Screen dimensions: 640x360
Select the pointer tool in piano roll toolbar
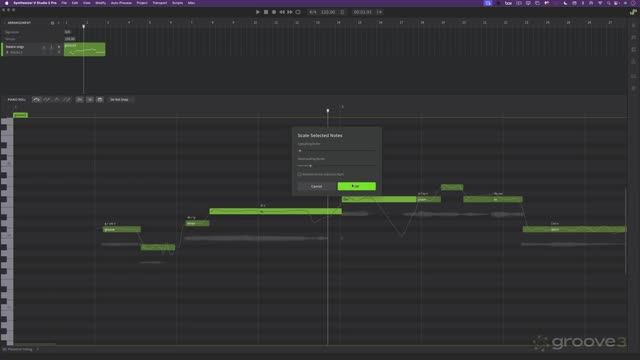[x=37, y=100]
